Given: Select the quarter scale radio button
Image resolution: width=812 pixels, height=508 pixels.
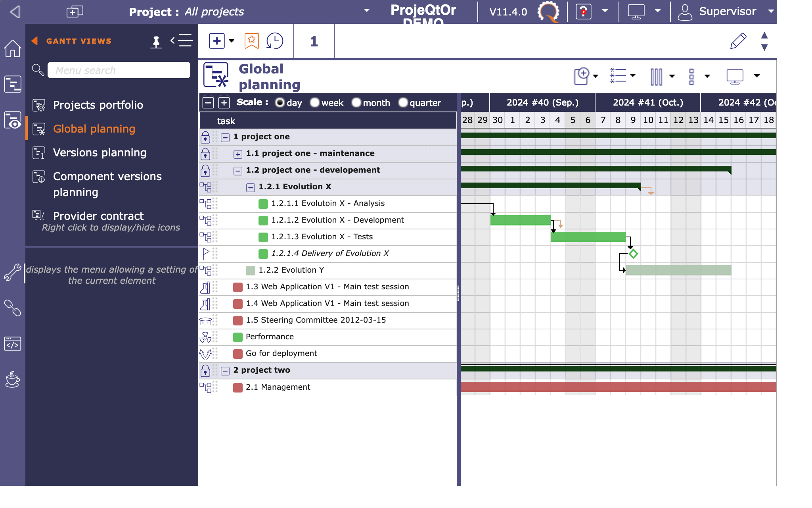Looking at the screenshot, I should tap(403, 103).
